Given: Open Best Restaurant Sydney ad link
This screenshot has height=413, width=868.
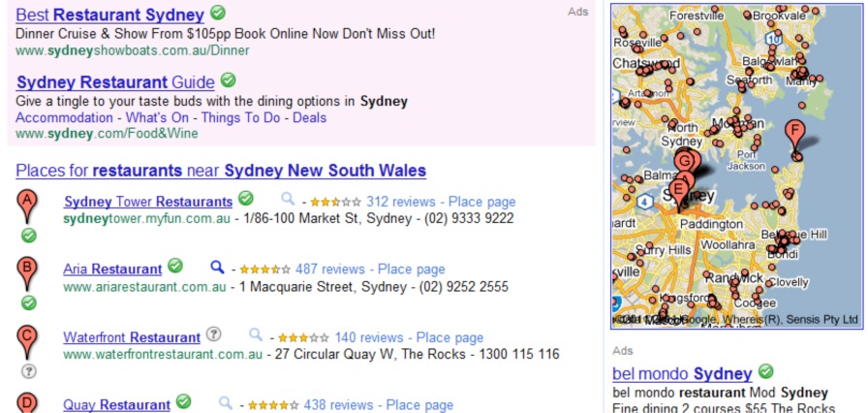Looking at the screenshot, I should (110, 15).
